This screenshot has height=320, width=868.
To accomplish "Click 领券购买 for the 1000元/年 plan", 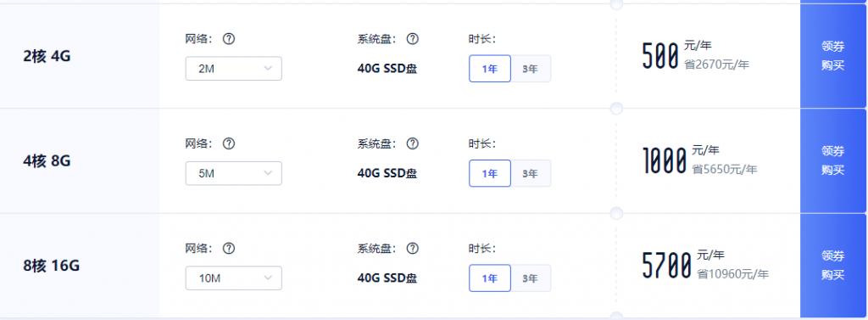I will click(x=832, y=160).
